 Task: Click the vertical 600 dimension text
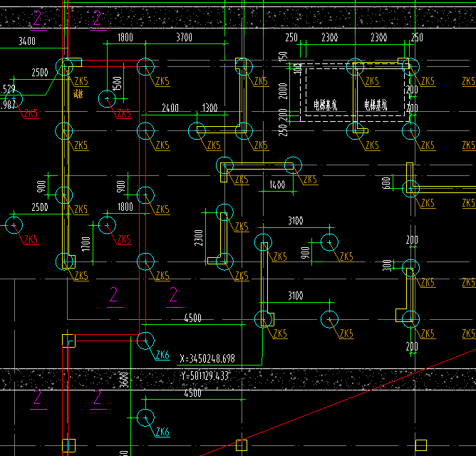tap(386, 183)
